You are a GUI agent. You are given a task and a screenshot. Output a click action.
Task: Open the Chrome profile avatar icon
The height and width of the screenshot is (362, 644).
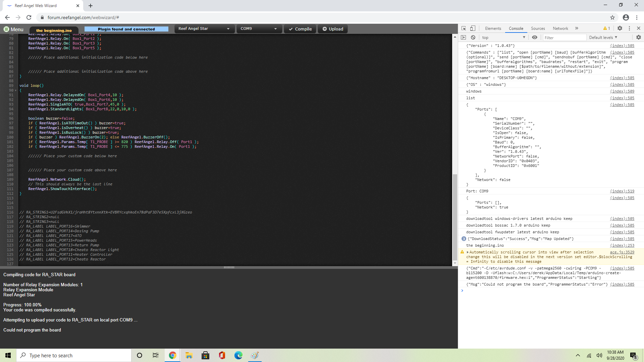(626, 17)
